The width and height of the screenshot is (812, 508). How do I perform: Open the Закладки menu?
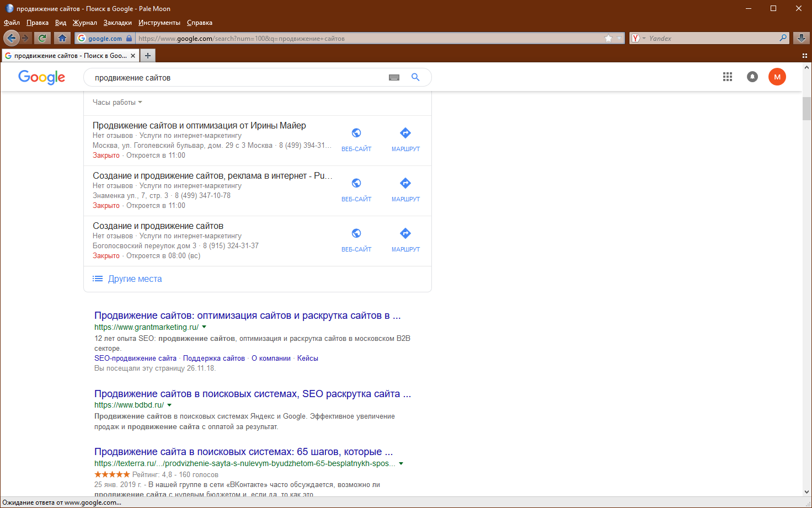(x=117, y=23)
